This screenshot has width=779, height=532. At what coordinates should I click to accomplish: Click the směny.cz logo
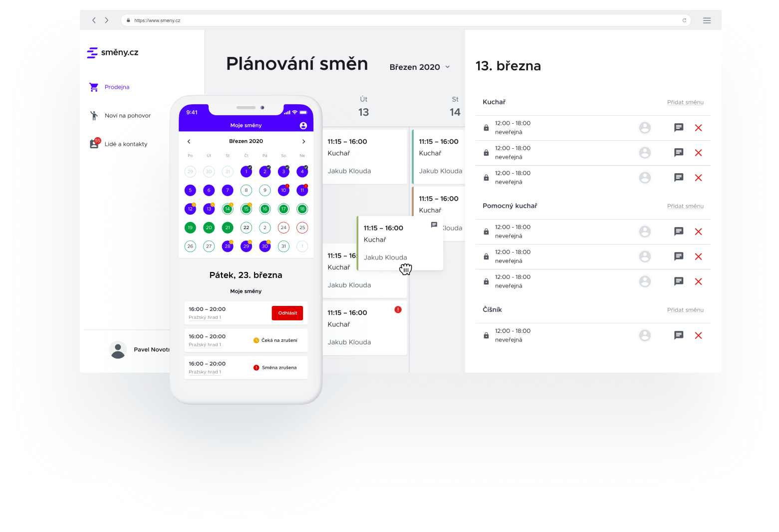point(113,52)
